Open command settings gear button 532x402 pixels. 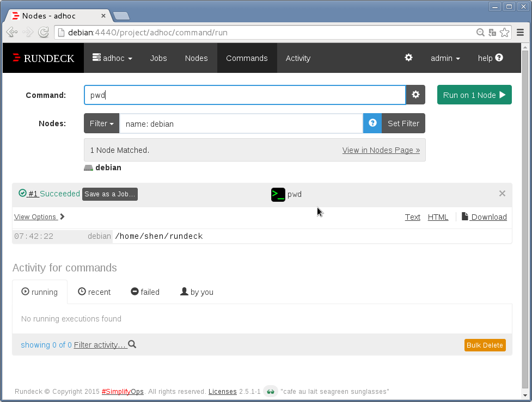[415, 95]
